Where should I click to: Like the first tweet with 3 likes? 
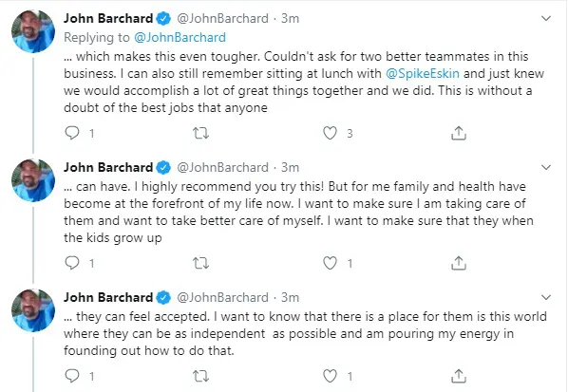(x=330, y=133)
